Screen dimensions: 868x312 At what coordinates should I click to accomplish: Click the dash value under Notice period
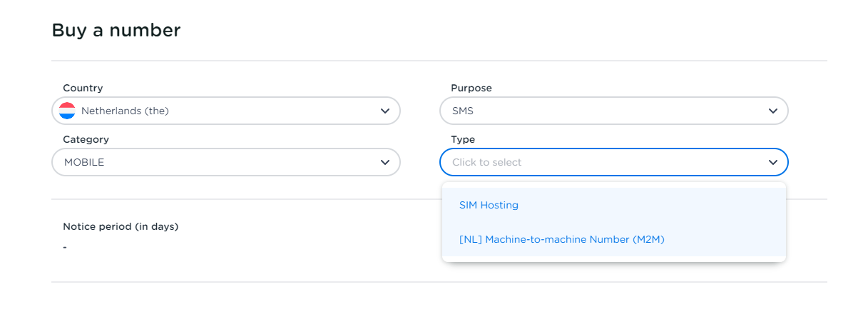click(65, 247)
